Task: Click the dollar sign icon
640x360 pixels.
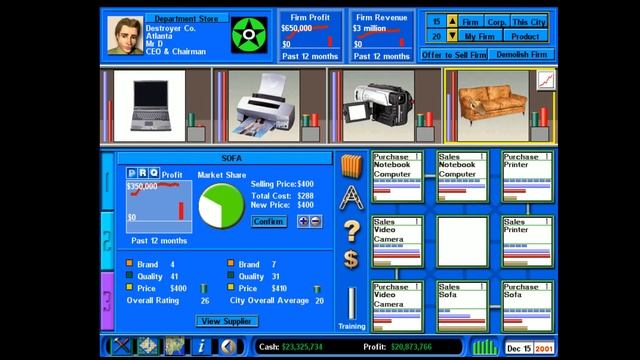Action: point(351,260)
